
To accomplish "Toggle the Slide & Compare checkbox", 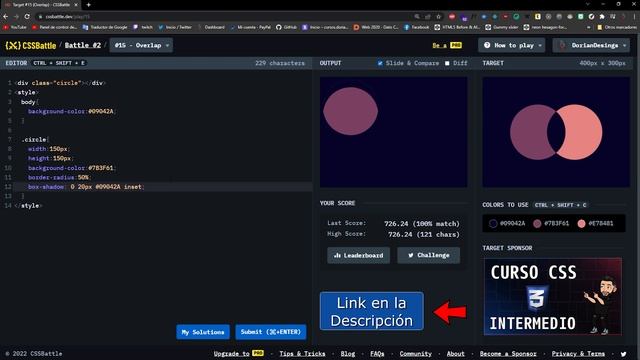I will tap(380, 63).
